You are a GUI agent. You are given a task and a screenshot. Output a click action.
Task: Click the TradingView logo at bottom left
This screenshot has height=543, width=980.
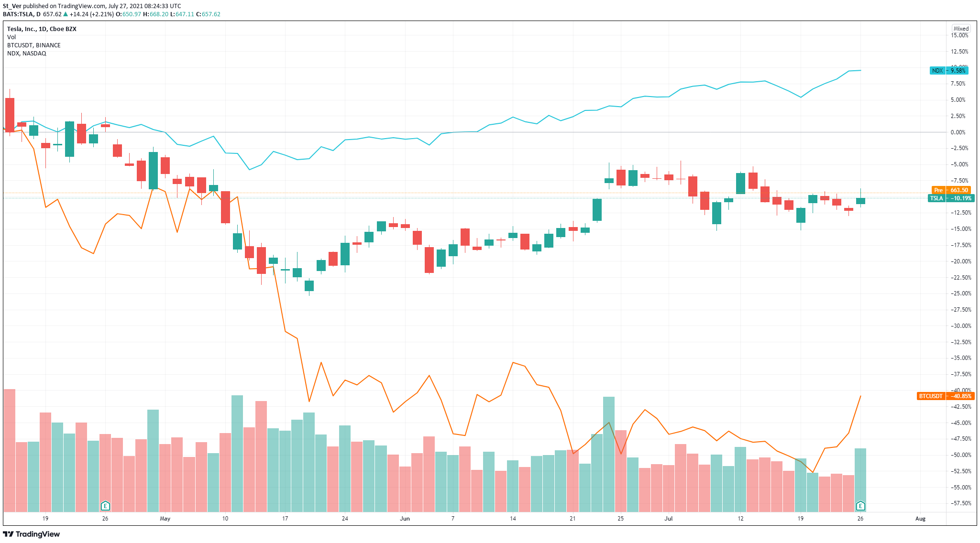32,534
